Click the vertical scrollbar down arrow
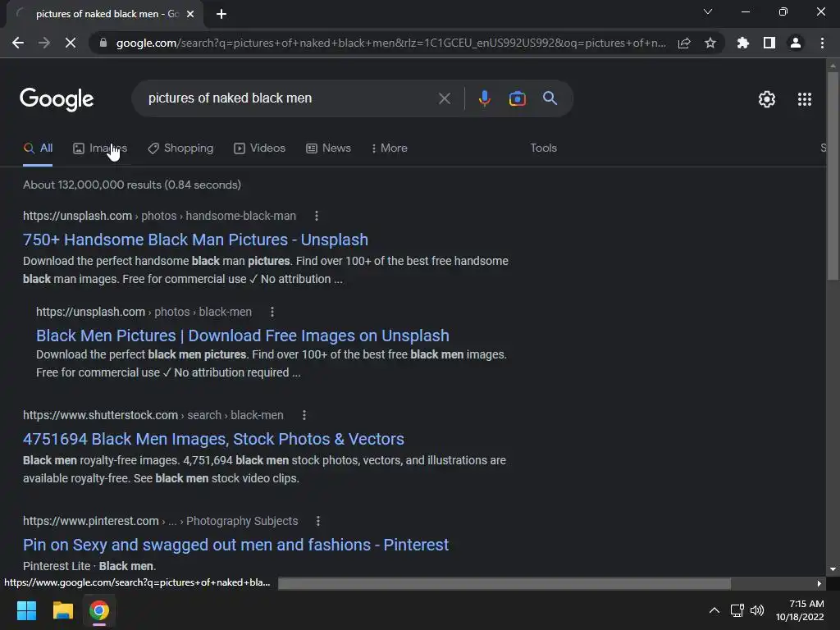The height and width of the screenshot is (630, 840). tap(833, 569)
